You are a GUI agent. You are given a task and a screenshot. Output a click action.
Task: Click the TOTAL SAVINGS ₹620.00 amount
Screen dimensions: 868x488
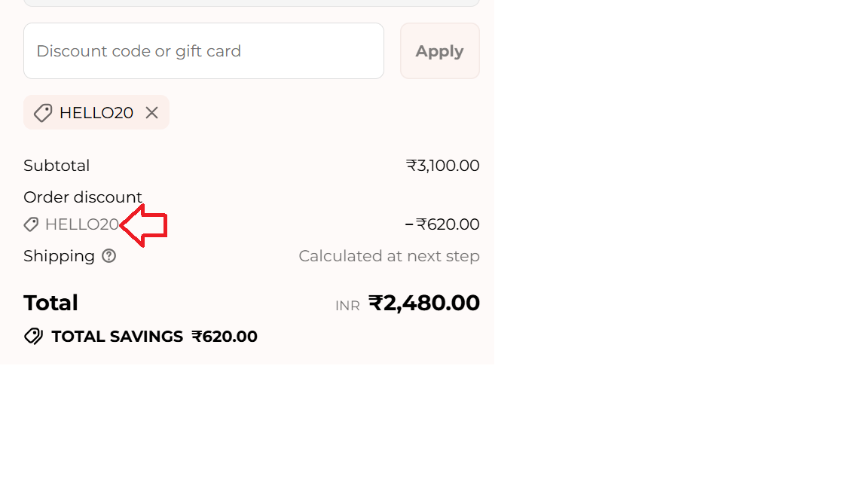(x=225, y=337)
